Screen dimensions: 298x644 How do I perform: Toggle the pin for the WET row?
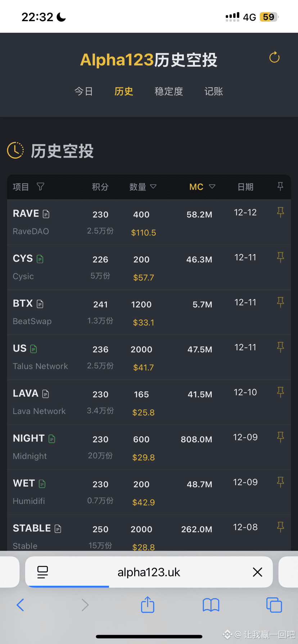click(x=280, y=482)
